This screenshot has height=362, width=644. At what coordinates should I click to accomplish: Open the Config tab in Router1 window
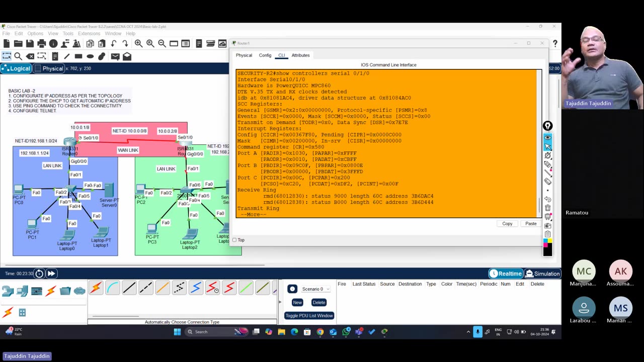pyautogui.click(x=265, y=55)
